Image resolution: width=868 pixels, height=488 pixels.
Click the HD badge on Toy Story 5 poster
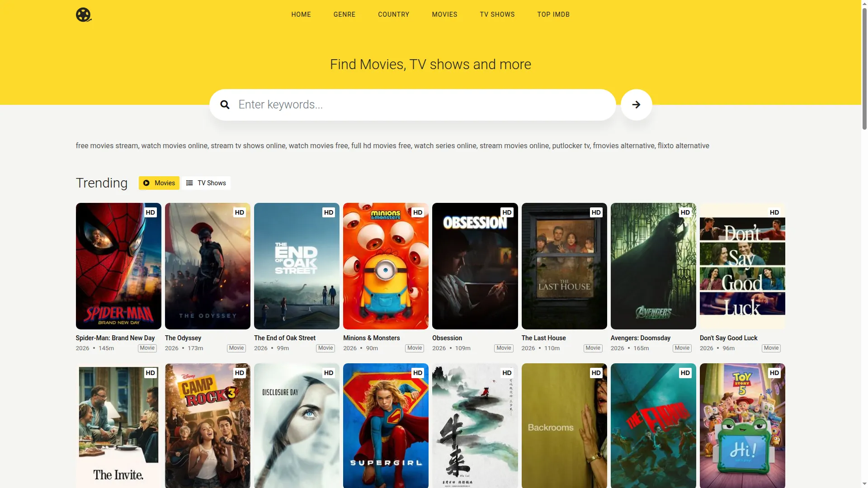click(x=774, y=373)
